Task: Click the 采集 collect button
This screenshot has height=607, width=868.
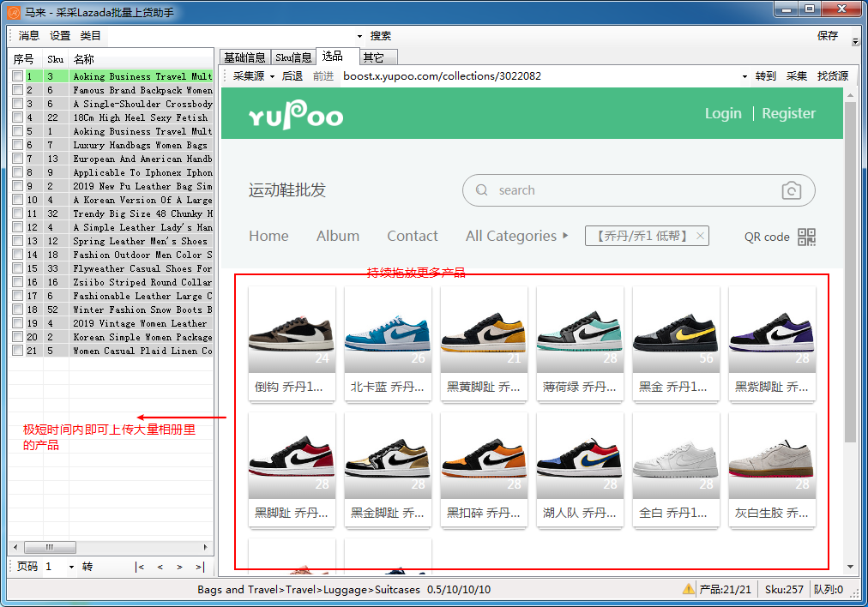Action: tap(797, 75)
